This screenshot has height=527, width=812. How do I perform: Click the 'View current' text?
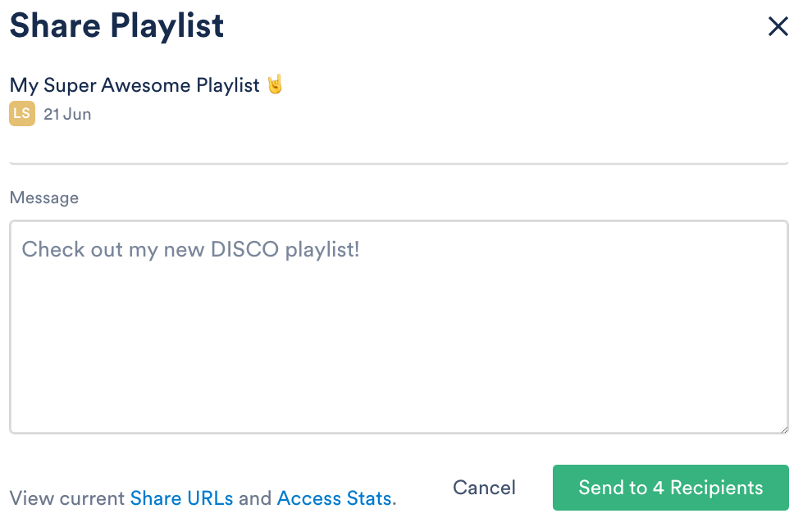coord(67,497)
